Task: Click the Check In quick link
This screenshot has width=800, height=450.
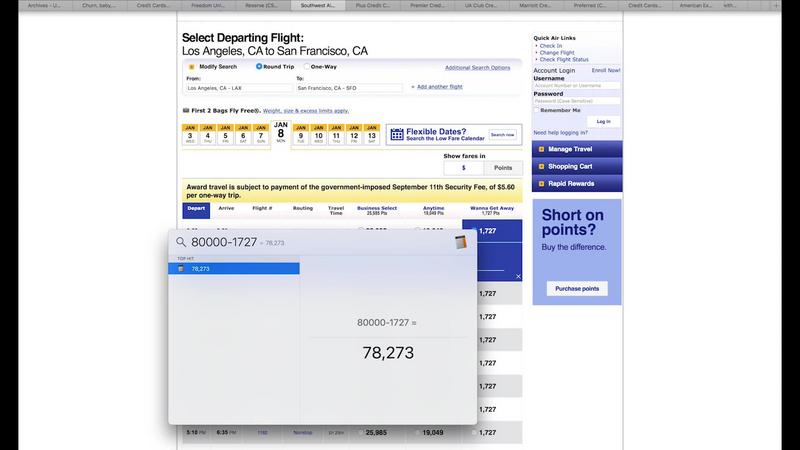Action: pyautogui.click(x=551, y=46)
